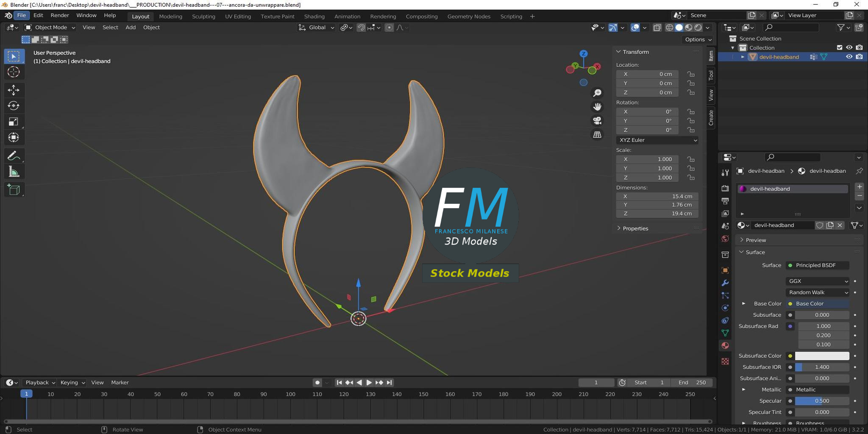Choose the Add Cube tool
Image resolution: width=868 pixels, height=434 pixels.
[14, 189]
